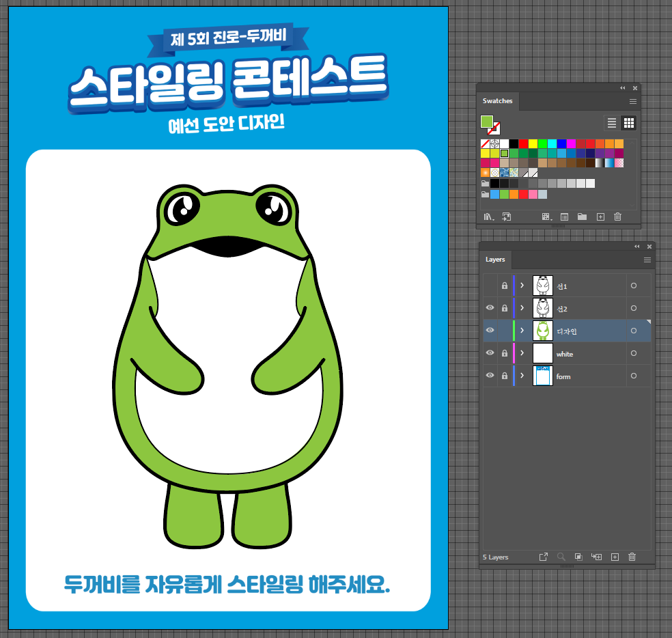Click Delete Swatch trash icon
Viewport: 672px width, 638px height.
pos(617,217)
